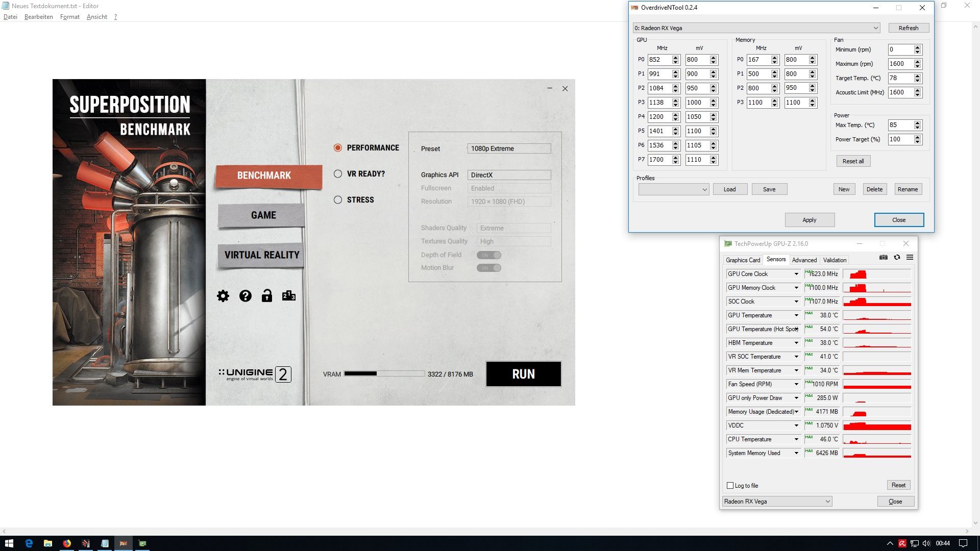Open the Profiles dropdown in OverdriveNTool
980x551 pixels.
(x=673, y=189)
